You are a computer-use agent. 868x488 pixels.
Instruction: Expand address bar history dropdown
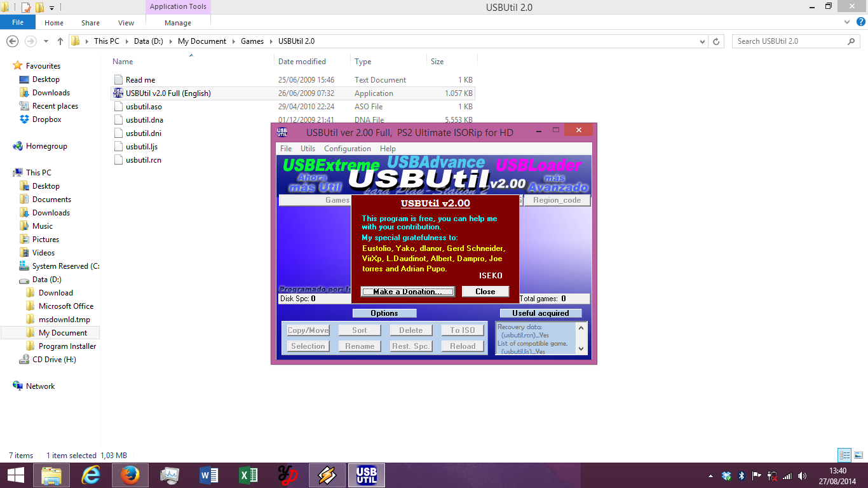coord(702,41)
